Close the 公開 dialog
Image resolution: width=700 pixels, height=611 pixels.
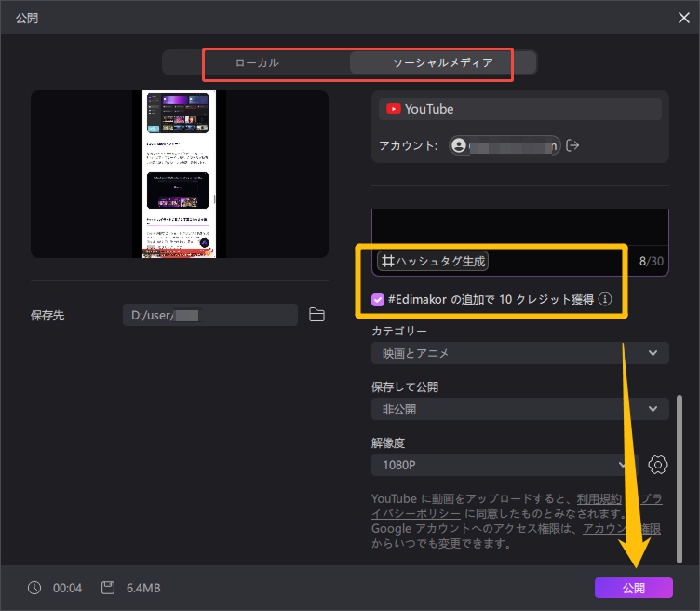coord(683,18)
